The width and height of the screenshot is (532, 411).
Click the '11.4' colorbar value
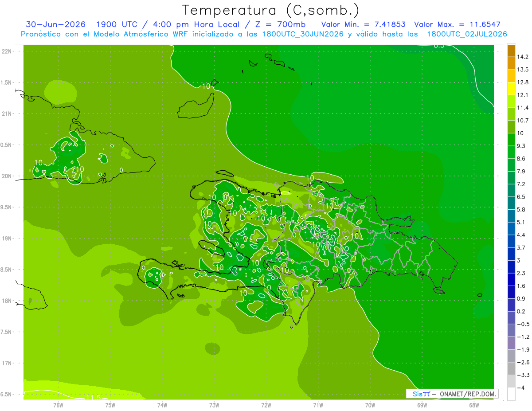tap(523, 108)
